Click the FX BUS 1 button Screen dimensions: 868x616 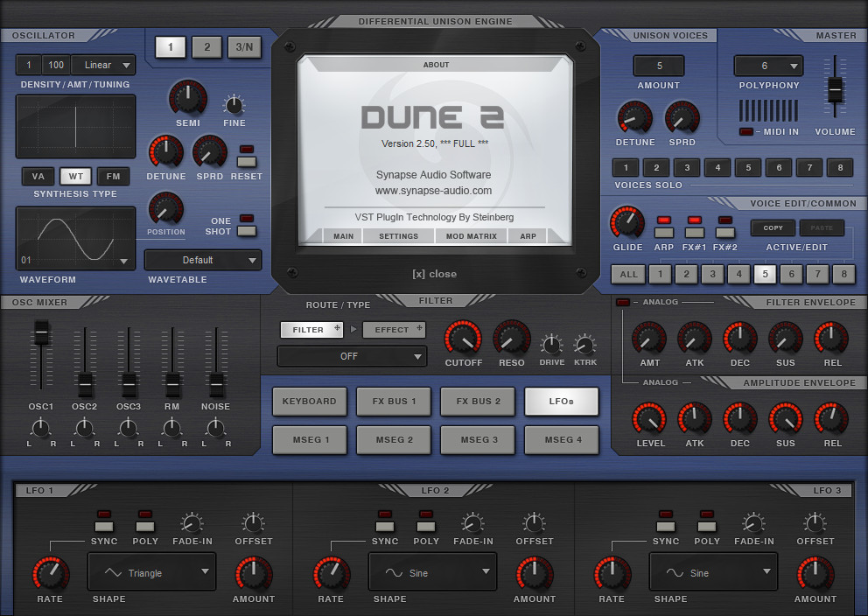[x=394, y=402]
